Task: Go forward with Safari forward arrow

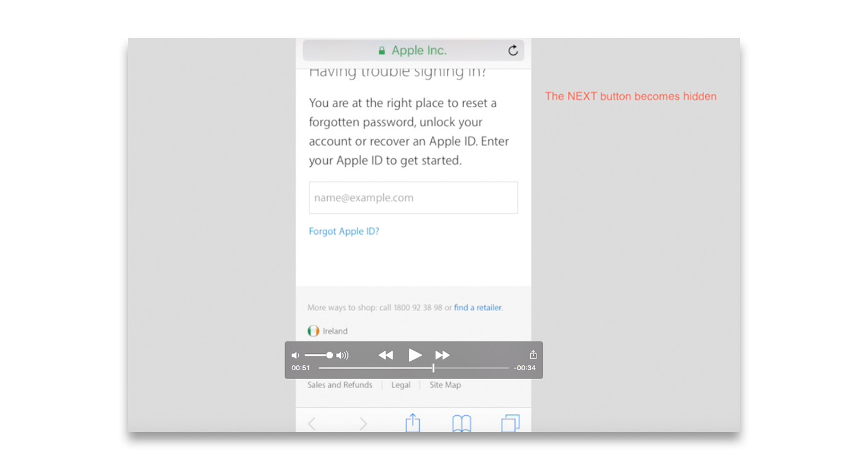Action: point(363,424)
